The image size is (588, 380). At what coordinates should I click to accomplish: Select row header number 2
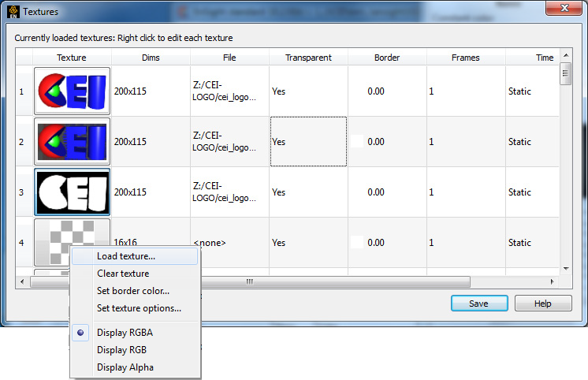(24, 141)
